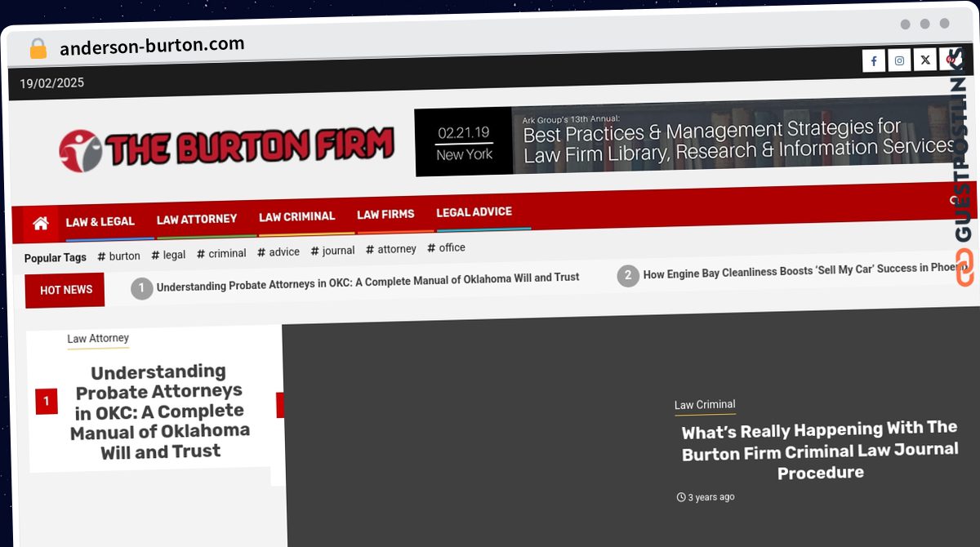Click the Hot News label
980x547 pixels.
[65, 290]
